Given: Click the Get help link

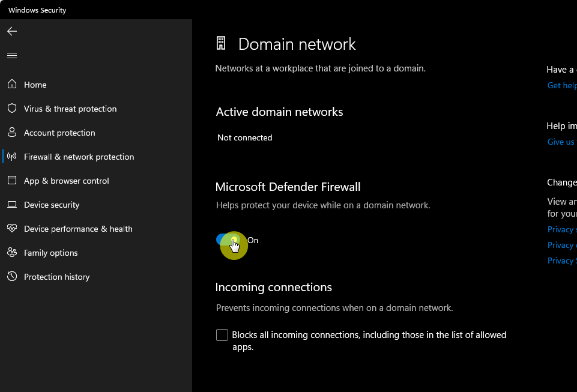Looking at the screenshot, I should coord(562,85).
